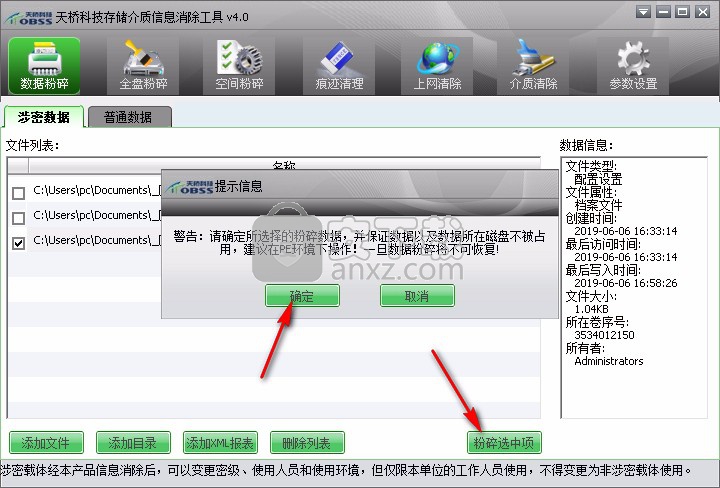Open the title bar dropdown arrow menu
The width and height of the screenshot is (720, 488).
[x=643, y=12]
